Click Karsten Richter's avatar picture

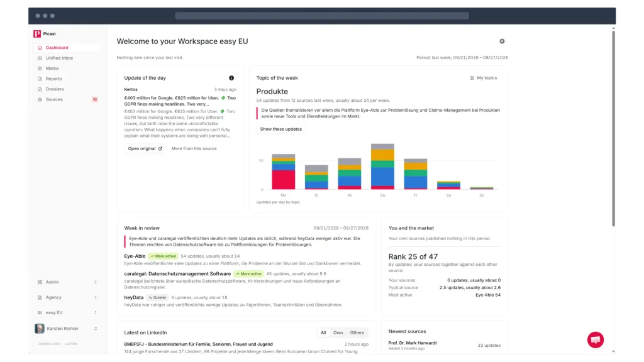tap(40, 328)
